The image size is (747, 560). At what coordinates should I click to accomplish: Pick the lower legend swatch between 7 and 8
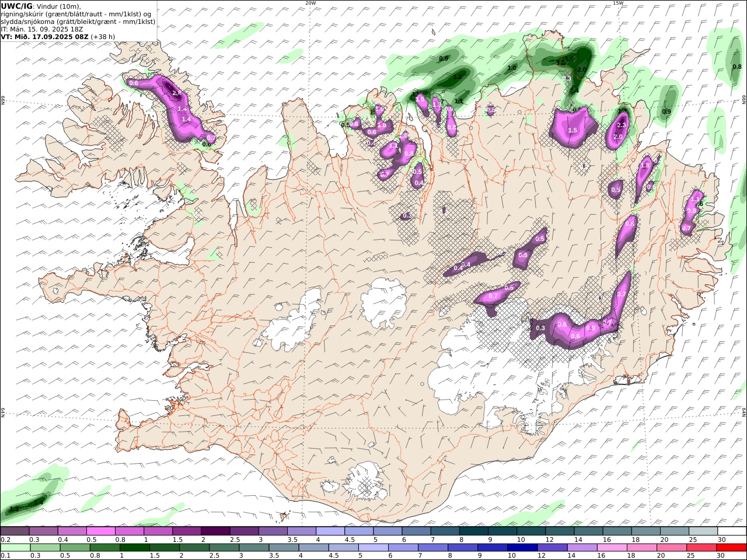(x=433, y=547)
